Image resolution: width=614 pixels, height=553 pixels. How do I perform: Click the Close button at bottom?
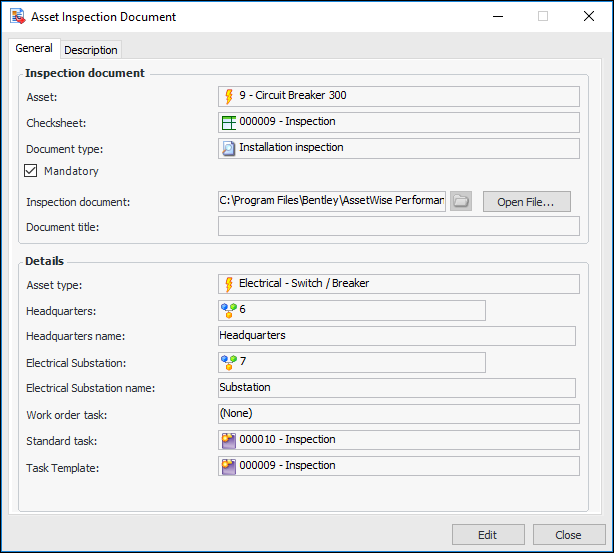pos(569,535)
